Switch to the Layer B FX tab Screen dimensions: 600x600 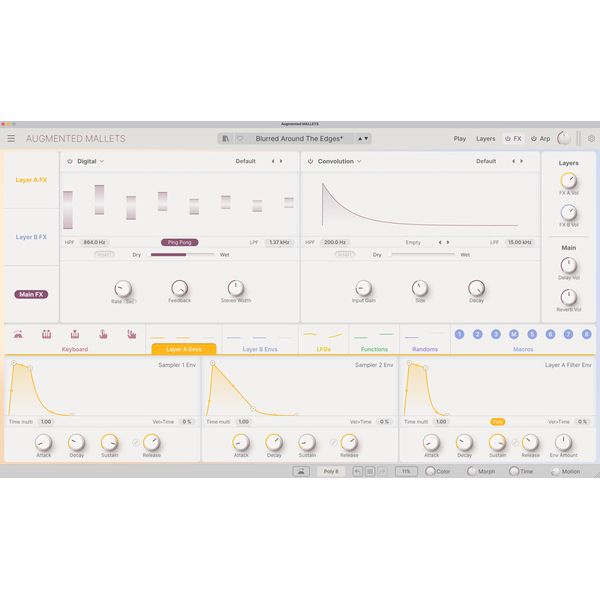pos(31,237)
